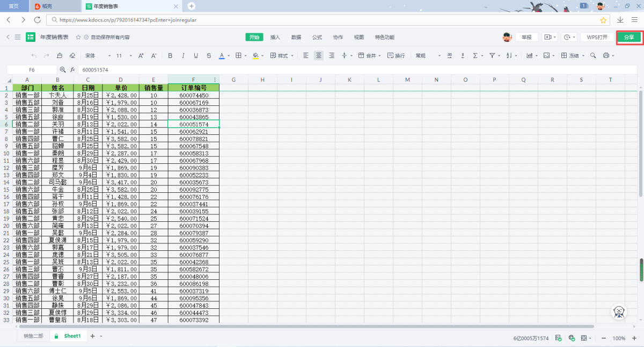Viewport: 644px width, 347px height.
Task: Click the WPS打开 button
Action: coord(597,38)
